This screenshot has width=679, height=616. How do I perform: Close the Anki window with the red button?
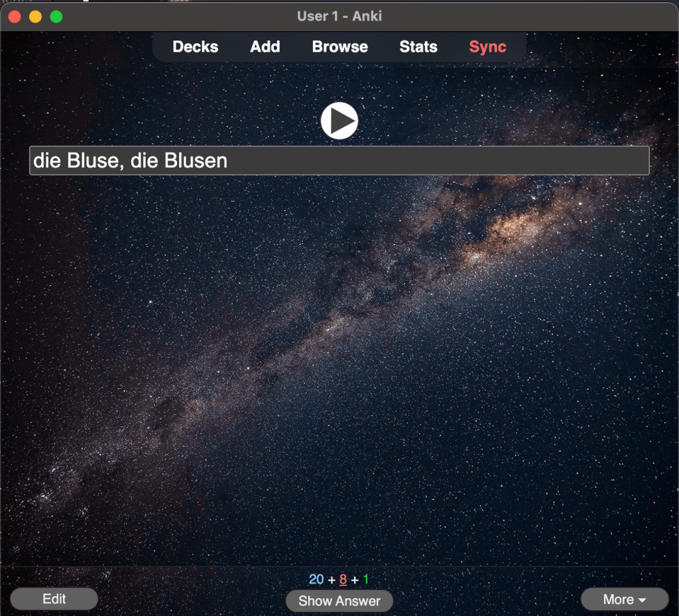pos(15,17)
